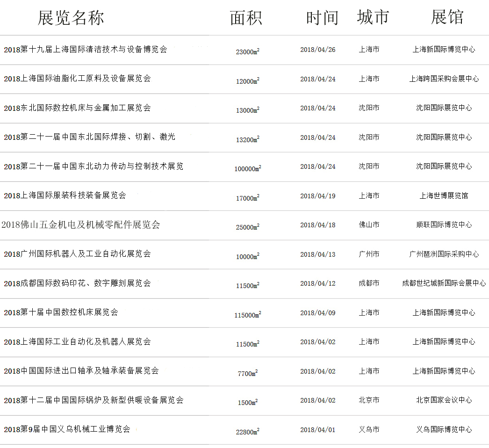Click the 展览名称 column header

tap(71, 18)
